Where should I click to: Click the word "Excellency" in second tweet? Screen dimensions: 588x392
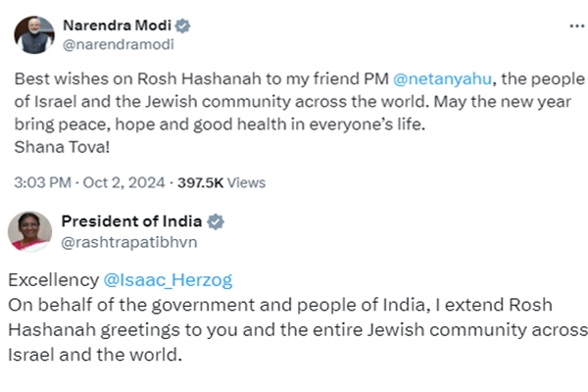53,280
